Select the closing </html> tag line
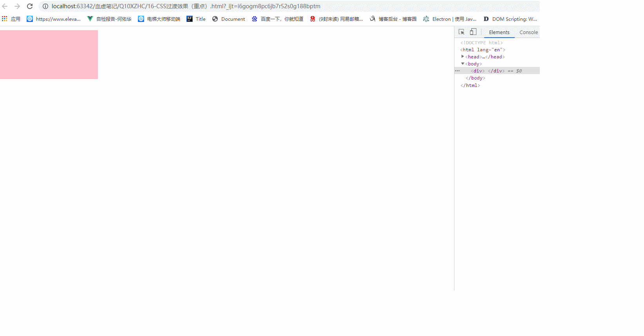 point(470,85)
